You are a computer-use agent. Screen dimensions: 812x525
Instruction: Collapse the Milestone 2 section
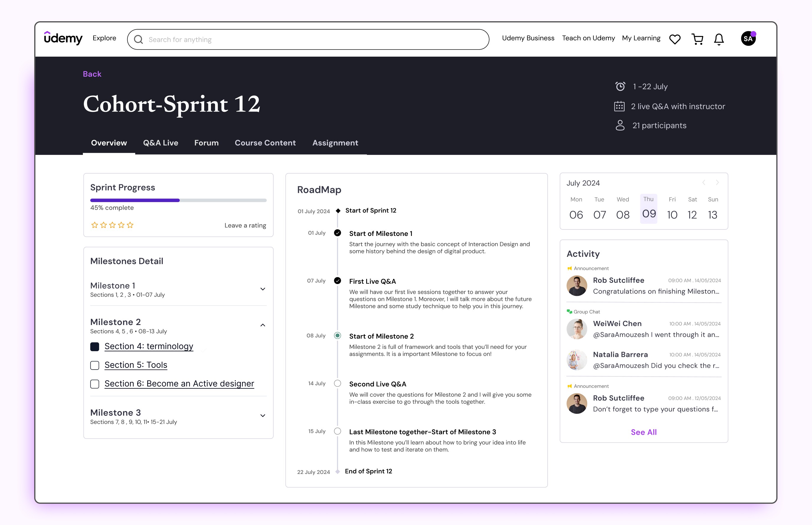[262, 325]
